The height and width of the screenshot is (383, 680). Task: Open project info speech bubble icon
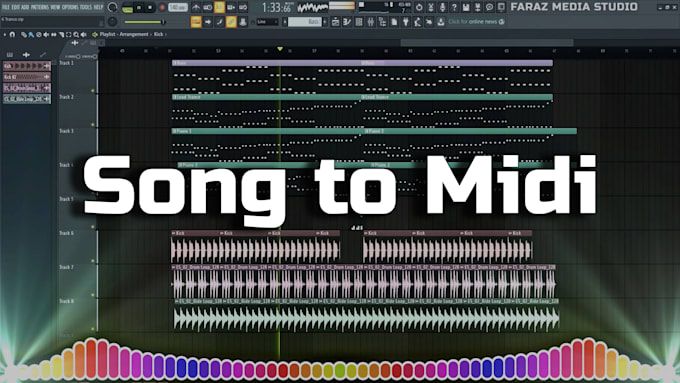tap(490, 7)
